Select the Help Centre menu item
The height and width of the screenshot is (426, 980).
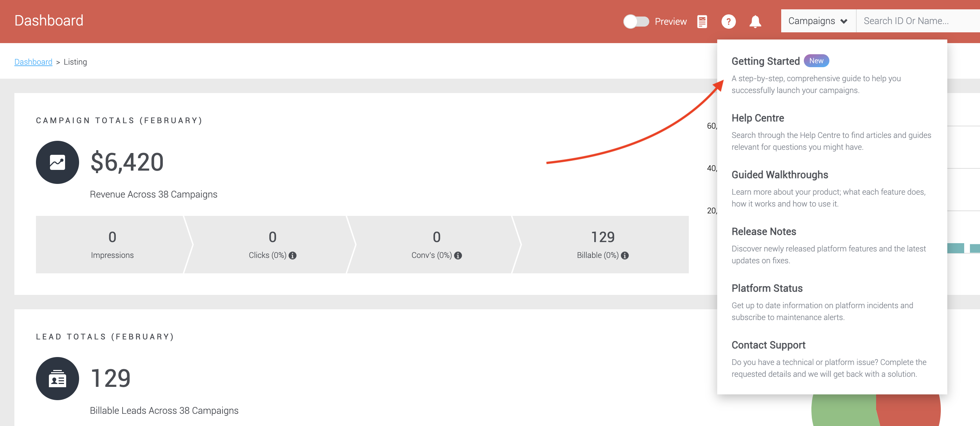click(x=832, y=132)
